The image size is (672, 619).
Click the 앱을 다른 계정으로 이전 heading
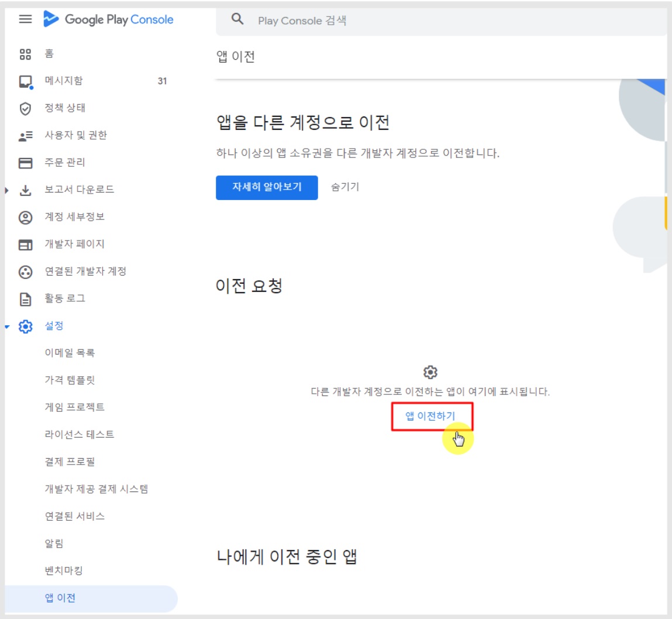tap(302, 123)
